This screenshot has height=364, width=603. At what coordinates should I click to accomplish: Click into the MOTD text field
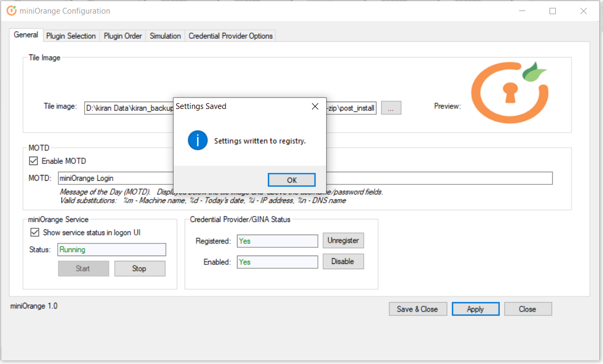pos(305,178)
